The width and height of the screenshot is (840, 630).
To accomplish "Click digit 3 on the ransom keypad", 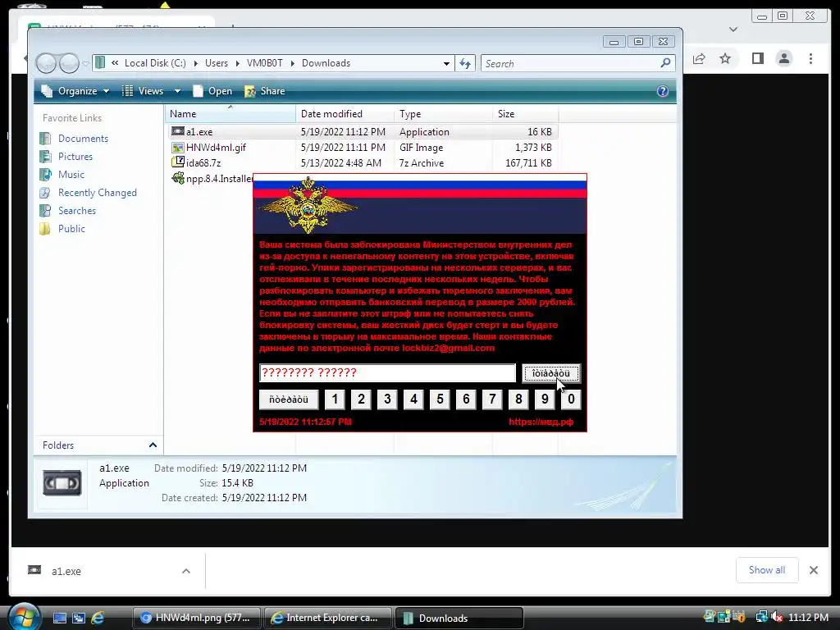I will pos(387,399).
